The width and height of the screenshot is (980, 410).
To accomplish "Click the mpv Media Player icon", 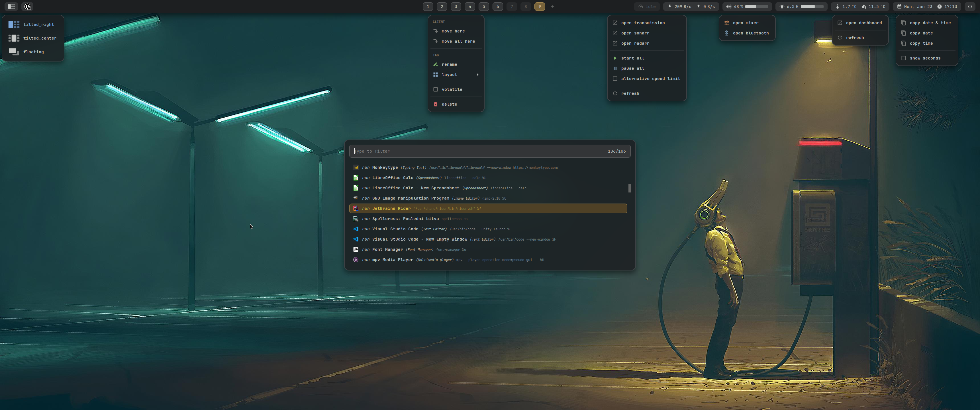I will 356,260.
